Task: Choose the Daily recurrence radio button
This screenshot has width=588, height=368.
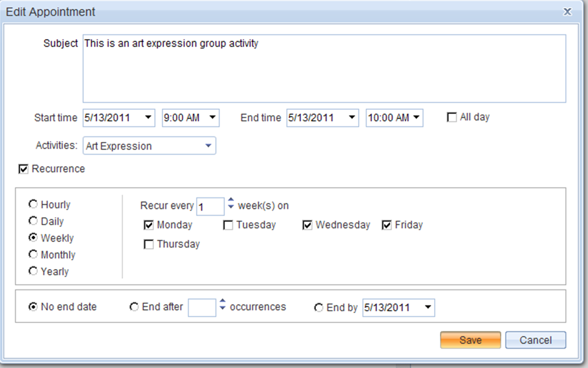Action: [33, 221]
